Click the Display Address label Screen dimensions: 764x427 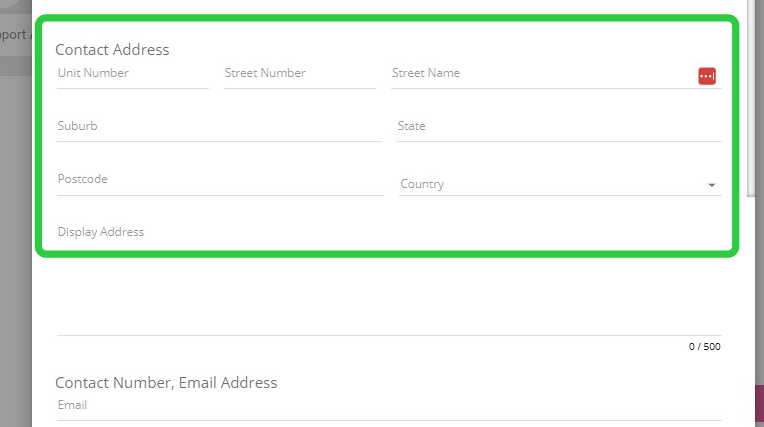click(101, 232)
